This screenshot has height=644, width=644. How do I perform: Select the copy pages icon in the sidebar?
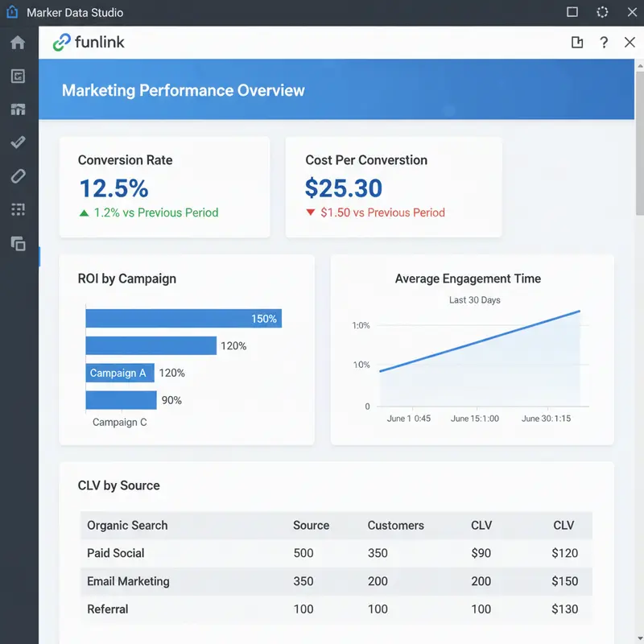[x=18, y=244]
